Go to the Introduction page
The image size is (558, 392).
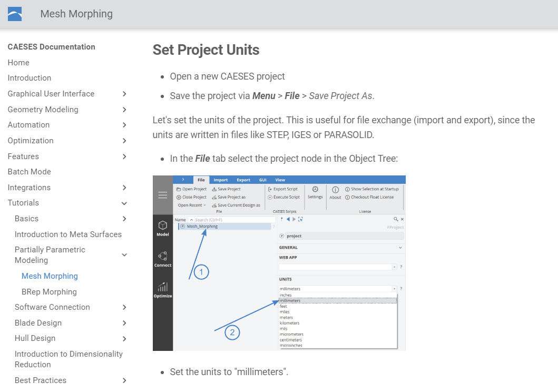(29, 78)
